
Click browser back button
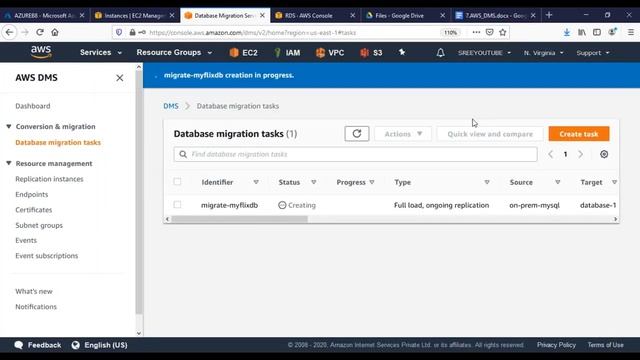click(10, 32)
